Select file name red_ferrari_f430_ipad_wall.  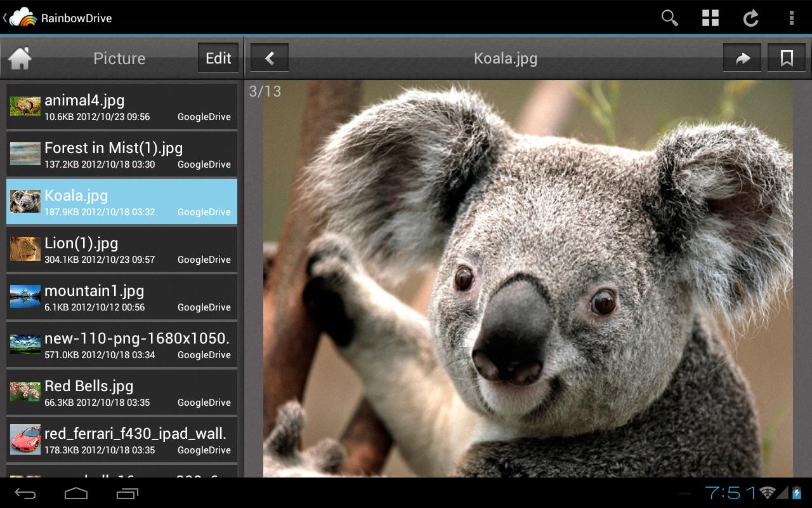click(136, 434)
